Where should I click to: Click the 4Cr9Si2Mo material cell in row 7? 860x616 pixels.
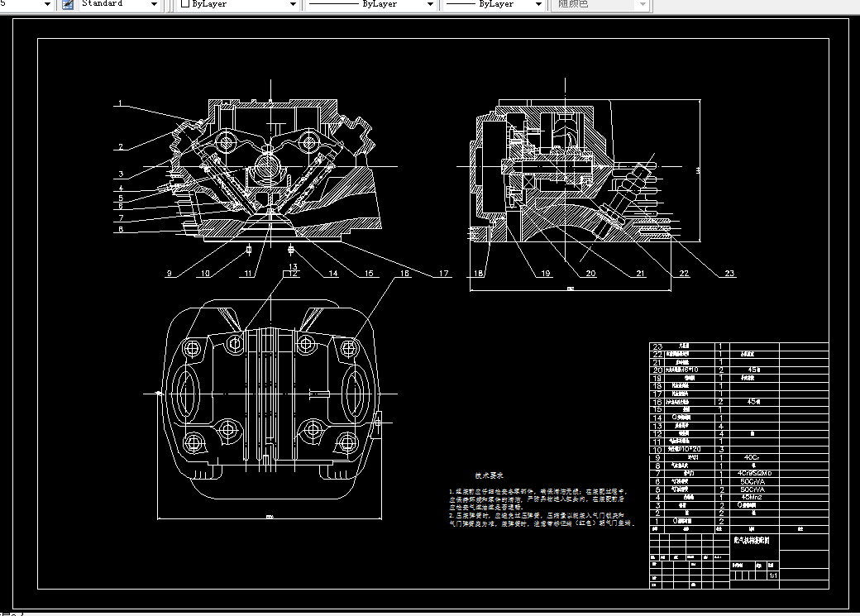754,473
